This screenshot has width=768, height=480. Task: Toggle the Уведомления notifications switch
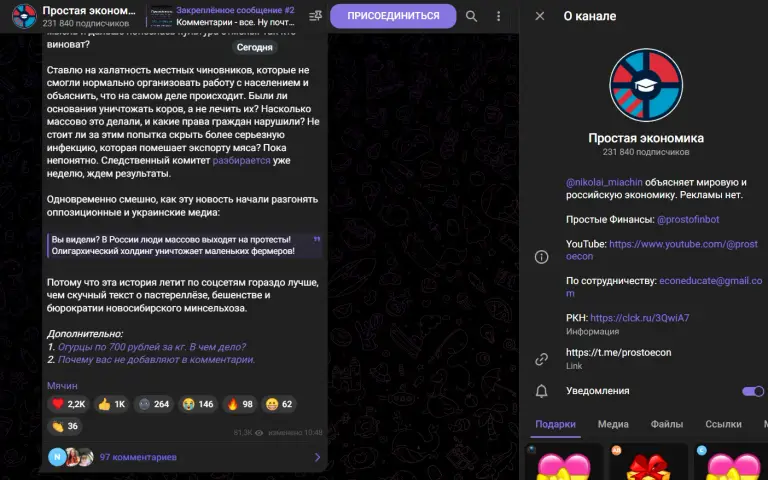click(x=753, y=391)
